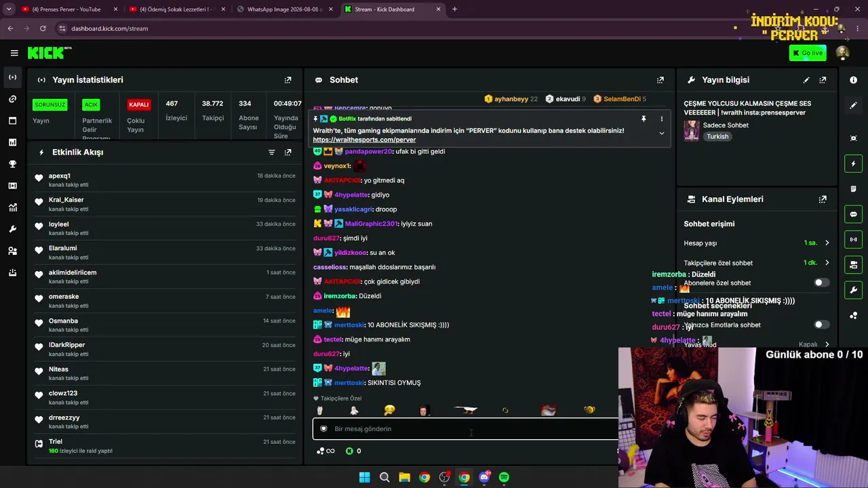This screenshot has height=488, width=868.
Task: Reload the page in the browser toolbar
Action: [43, 28]
